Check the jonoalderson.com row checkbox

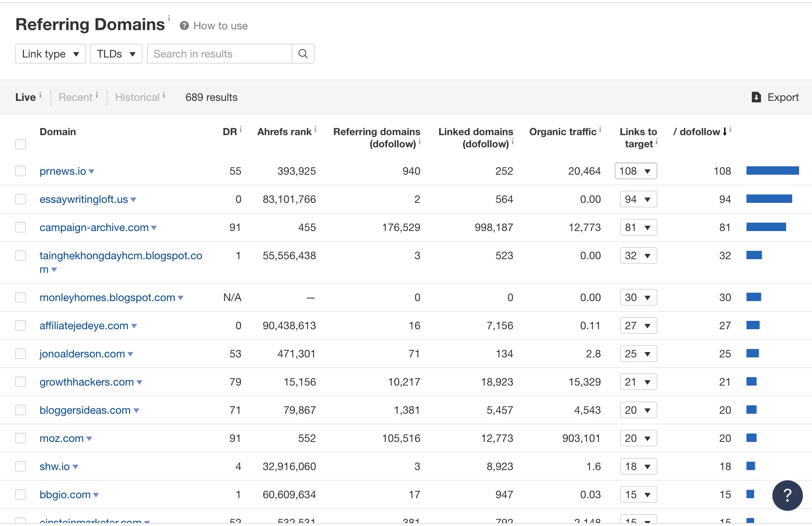point(21,354)
